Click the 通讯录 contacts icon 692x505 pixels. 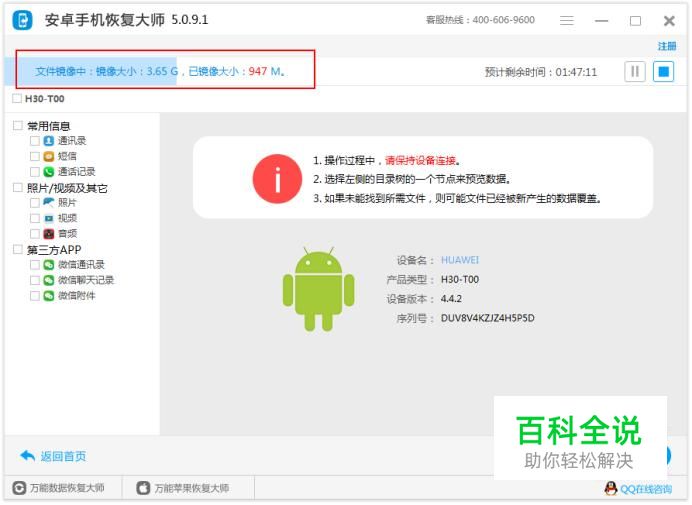tap(49, 141)
